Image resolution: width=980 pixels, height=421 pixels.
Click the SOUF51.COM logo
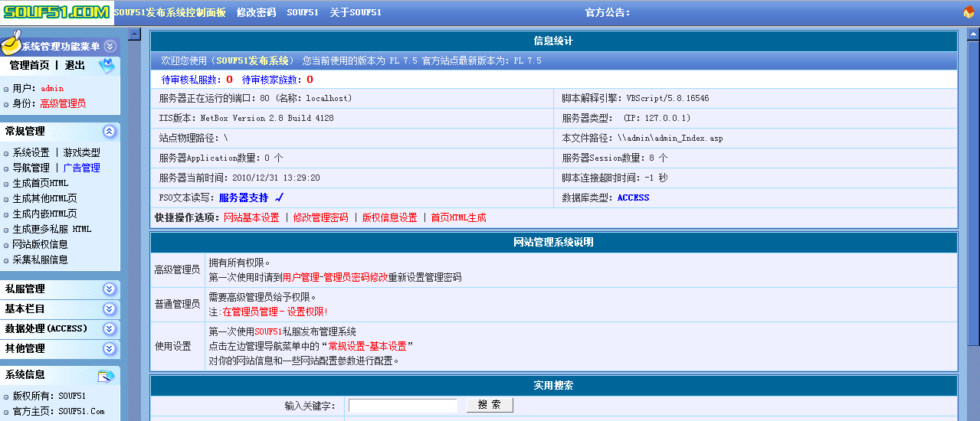(x=57, y=12)
